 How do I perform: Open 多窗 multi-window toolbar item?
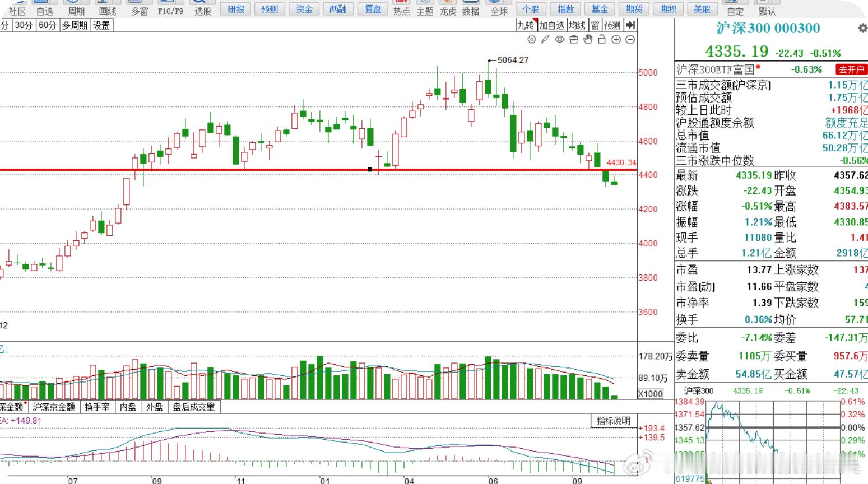[140, 7]
